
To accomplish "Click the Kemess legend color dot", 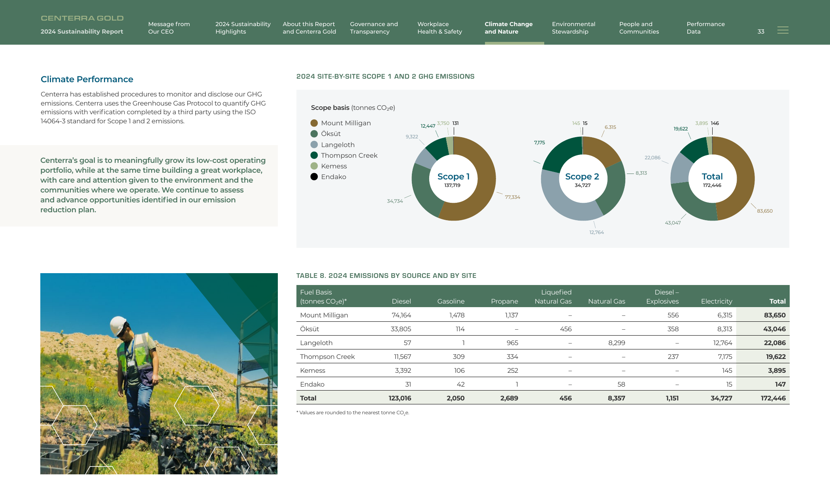I will click(314, 166).
